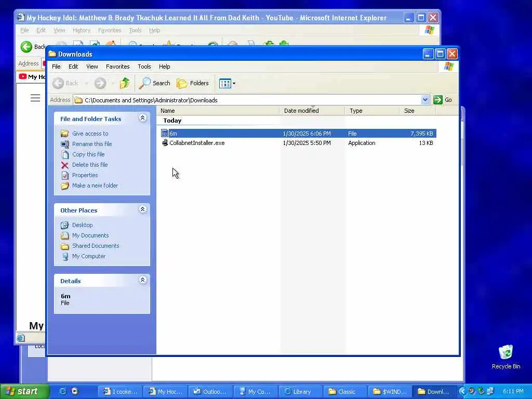Click the Start button
Screen dimensions: 532x399
click(24, 392)
